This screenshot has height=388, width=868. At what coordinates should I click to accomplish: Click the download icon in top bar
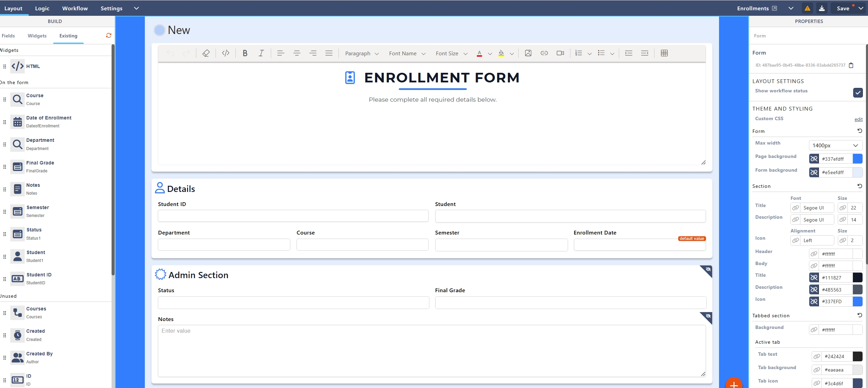(x=822, y=8)
